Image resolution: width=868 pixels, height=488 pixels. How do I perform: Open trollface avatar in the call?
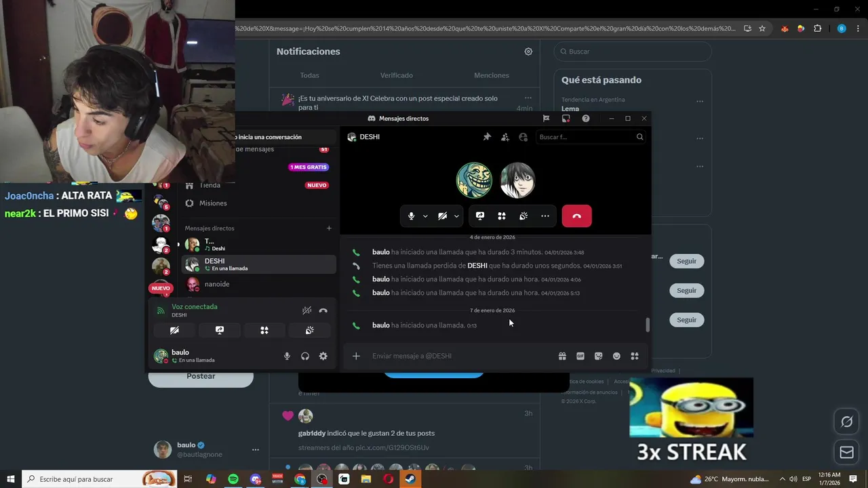point(474,180)
